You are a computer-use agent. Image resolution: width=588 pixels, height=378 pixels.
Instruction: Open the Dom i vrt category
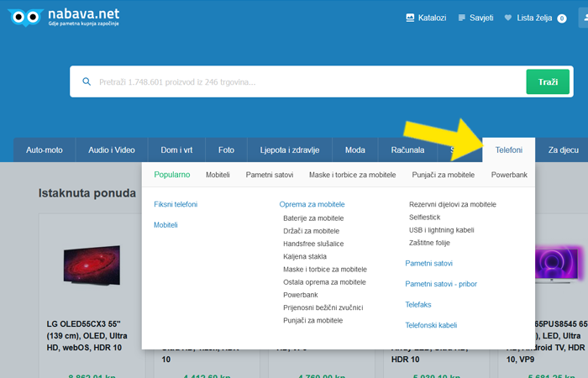click(x=176, y=150)
